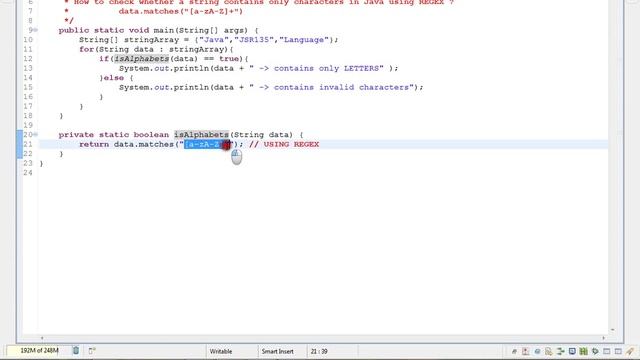Click the boolean keyword on line 20
This screenshot has height=360, width=640.
pyautogui.click(x=151, y=135)
